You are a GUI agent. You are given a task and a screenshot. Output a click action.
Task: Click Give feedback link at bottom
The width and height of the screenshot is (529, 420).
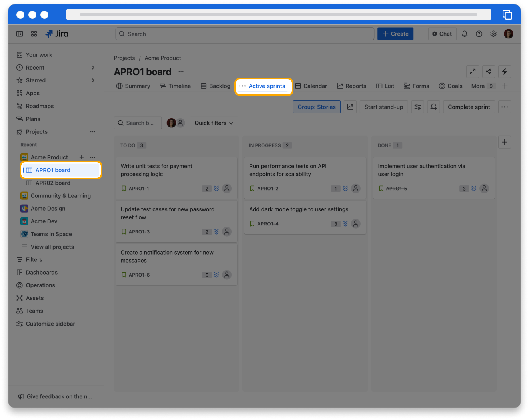pos(55,396)
